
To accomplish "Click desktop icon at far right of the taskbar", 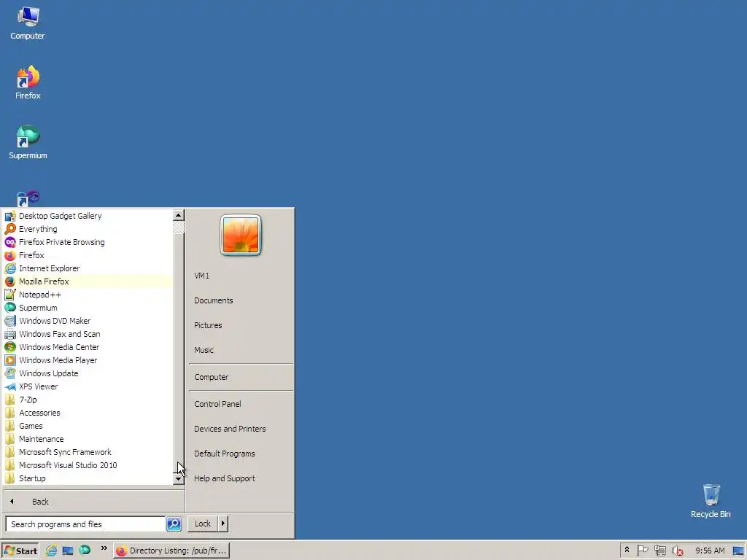I will [x=739, y=551].
